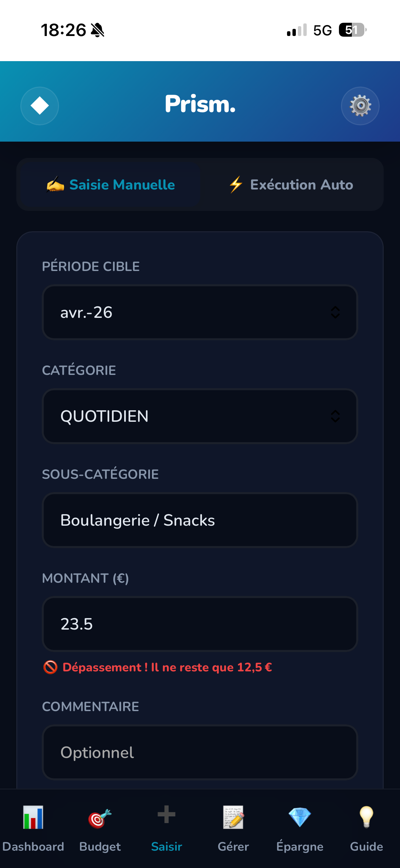Viewport: 400px width, 868px height.
Task: Tap the diamond logo icon in header
Action: pos(40,106)
